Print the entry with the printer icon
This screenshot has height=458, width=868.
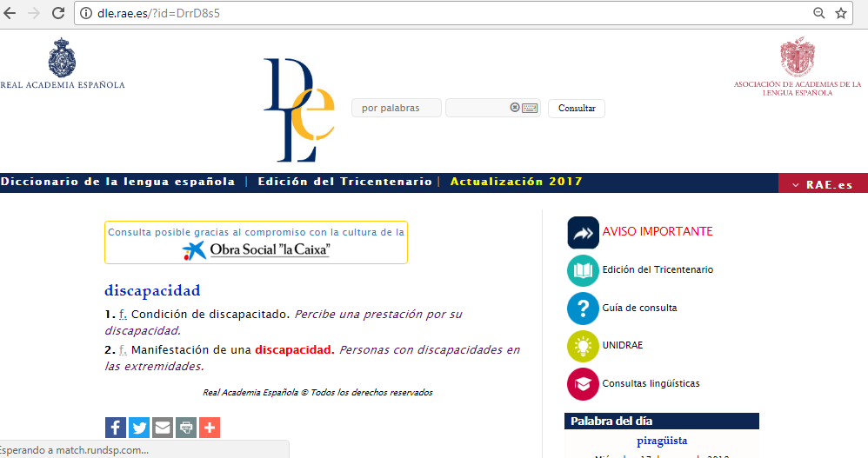pyautogui.click(x=186, y=428)
